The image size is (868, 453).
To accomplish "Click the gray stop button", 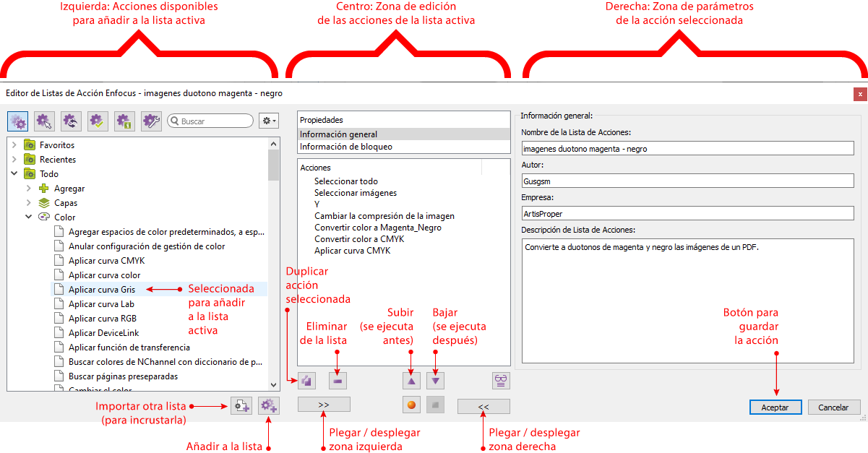I will click(435, 405).
